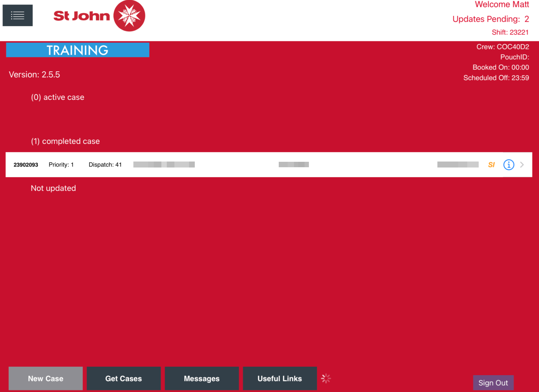This screenshot has width=539, height=392.
Task: Click the completed case heading
Action: tap(65, 141)
